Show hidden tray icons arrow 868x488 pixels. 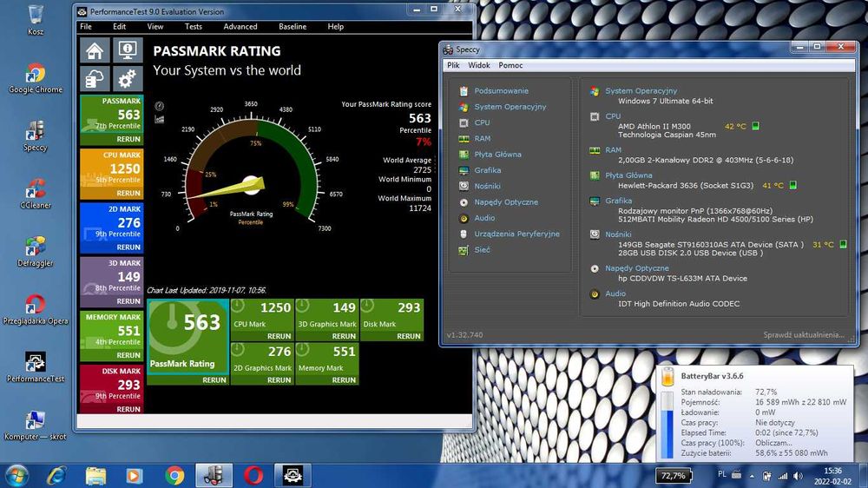point(752,476)
